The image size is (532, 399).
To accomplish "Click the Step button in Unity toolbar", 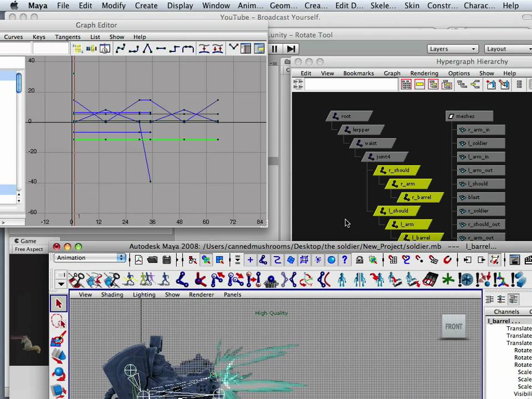I will click(x=291, y=49).
